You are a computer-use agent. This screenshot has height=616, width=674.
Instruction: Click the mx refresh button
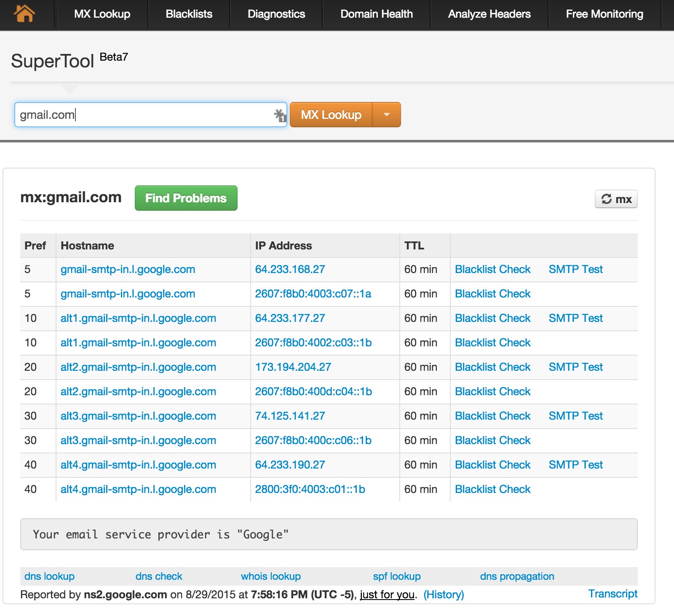[x=616, y=199]
